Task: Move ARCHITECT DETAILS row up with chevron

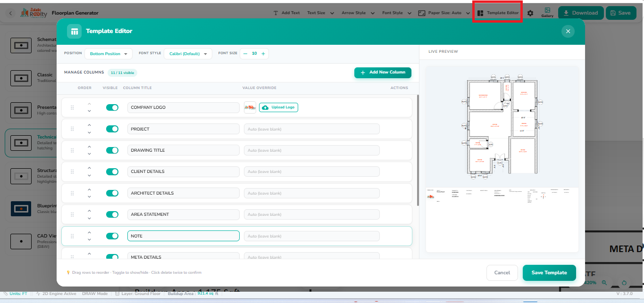Action: pos(89,189)
